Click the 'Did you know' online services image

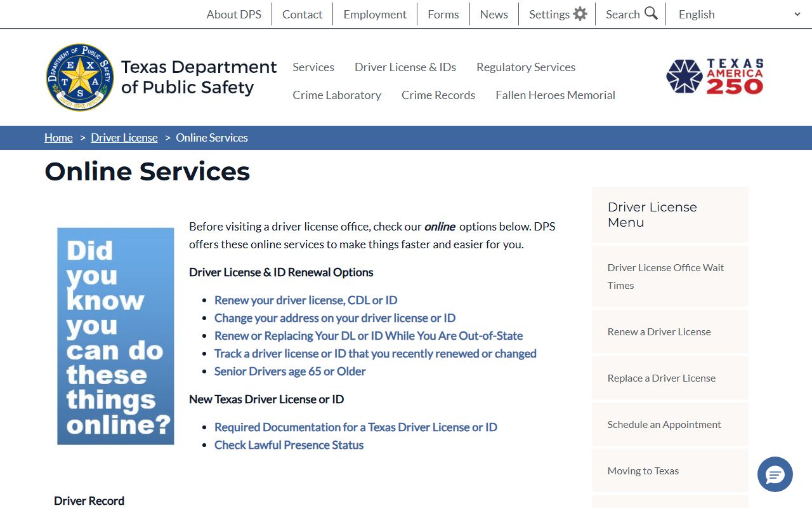click(x=115, y=337)
